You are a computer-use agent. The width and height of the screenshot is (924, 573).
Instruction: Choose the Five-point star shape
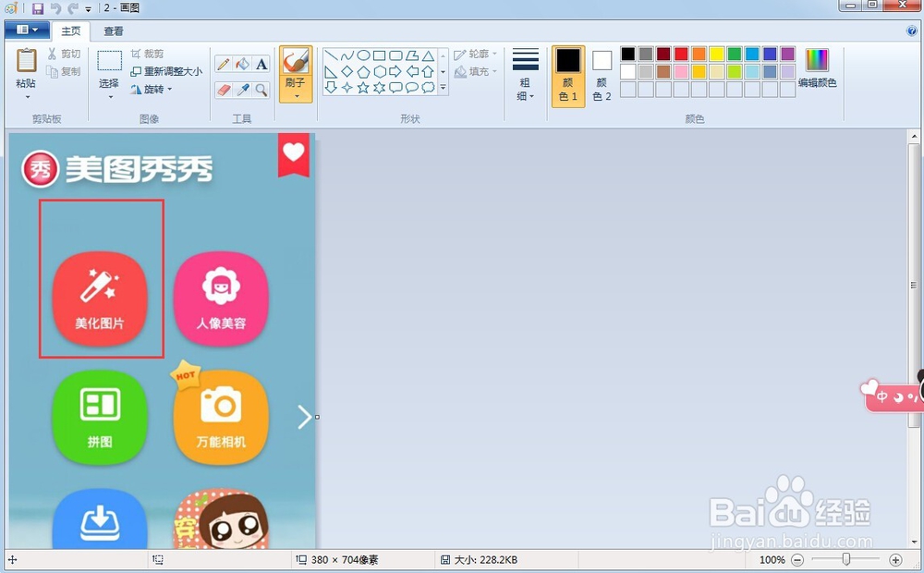pyautogui.click(x=363, y=87)
